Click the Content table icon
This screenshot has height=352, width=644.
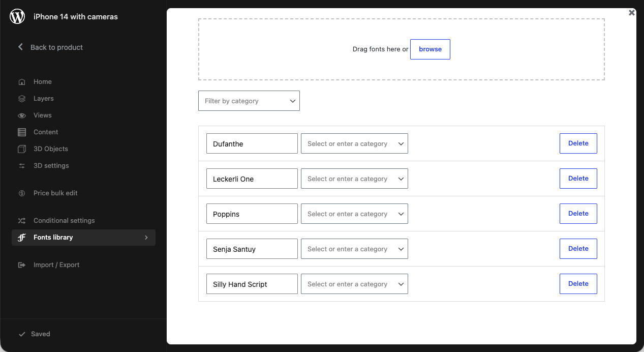click(22, 132)
